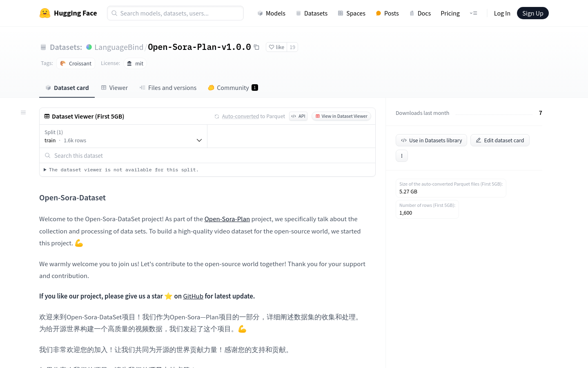Switch to the Community tab
This screenshot has height=368, width=588.
[x=233, y=88]
